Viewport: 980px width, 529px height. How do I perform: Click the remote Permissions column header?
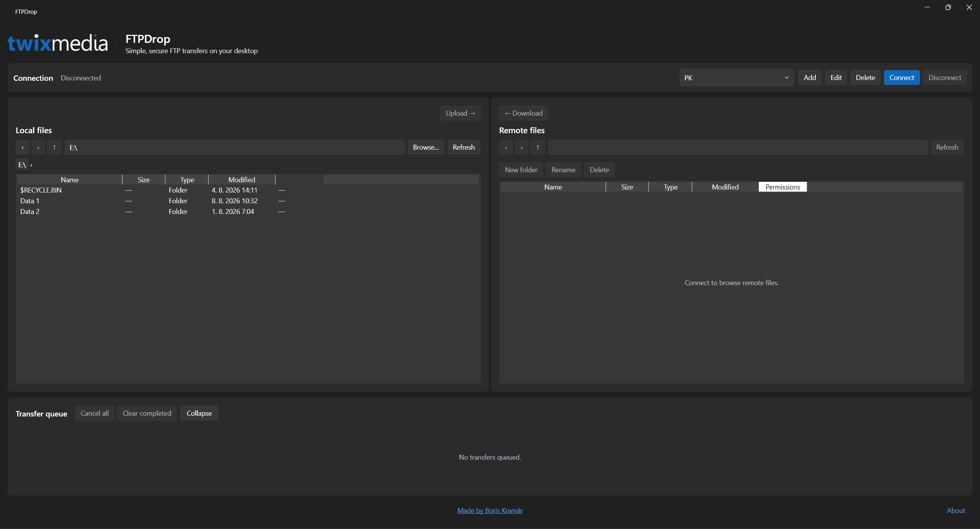783,187
